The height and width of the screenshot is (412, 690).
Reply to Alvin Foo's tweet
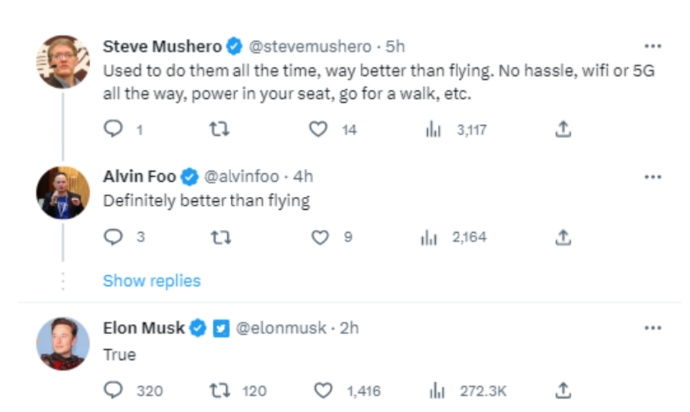click(x=113, y=237)
